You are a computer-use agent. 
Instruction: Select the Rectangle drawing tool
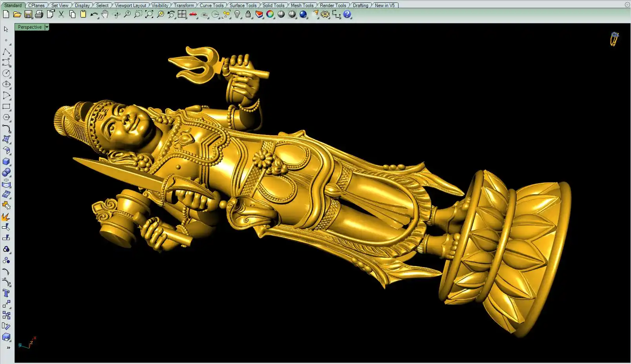6,106
